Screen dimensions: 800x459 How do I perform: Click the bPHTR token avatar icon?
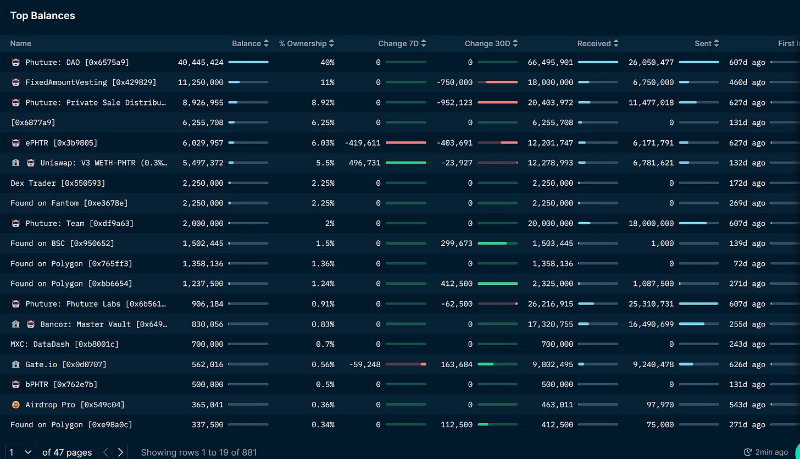(x=16, y=384)
